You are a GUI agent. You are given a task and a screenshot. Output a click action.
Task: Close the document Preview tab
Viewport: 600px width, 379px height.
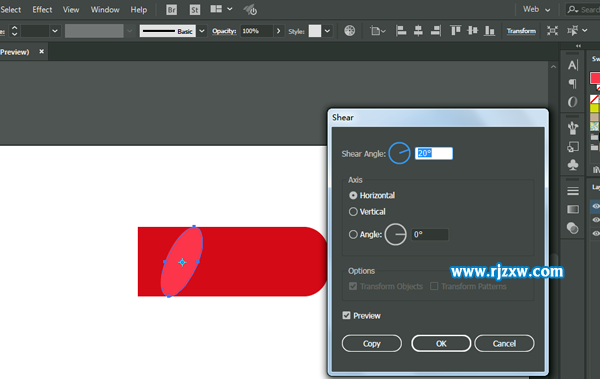point(41,51)
